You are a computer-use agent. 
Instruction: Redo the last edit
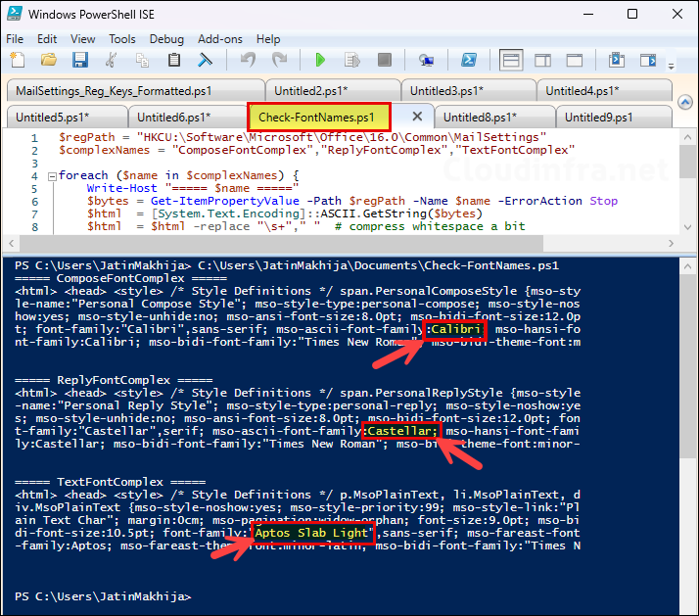(280, 60)
